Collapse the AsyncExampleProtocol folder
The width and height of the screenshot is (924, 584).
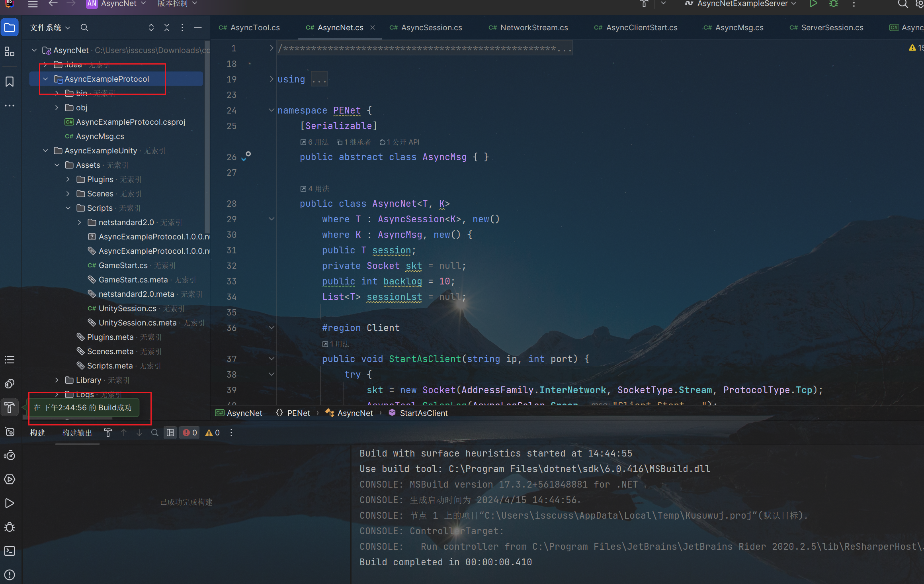click(45, 79)
